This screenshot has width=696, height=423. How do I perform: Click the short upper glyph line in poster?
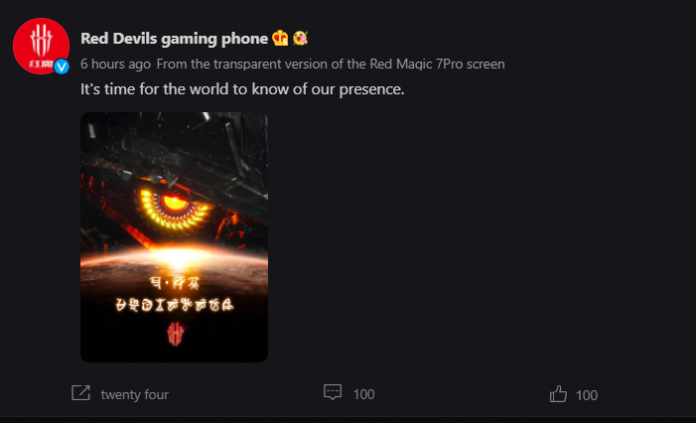(174, 283)
